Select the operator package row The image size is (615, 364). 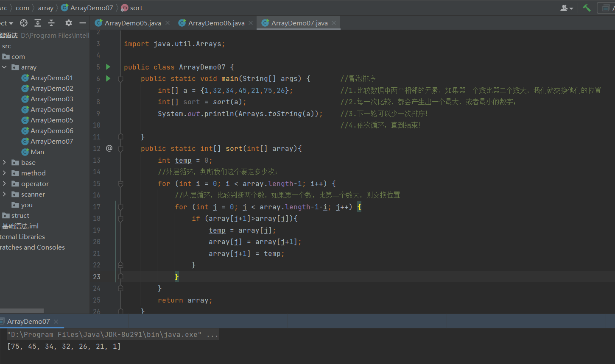pos(45,184)
